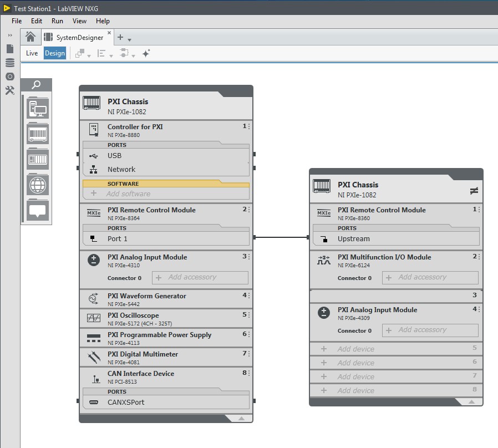Select the PXI chassis palette category
This screenshot has width=498, height=448.
38,134
